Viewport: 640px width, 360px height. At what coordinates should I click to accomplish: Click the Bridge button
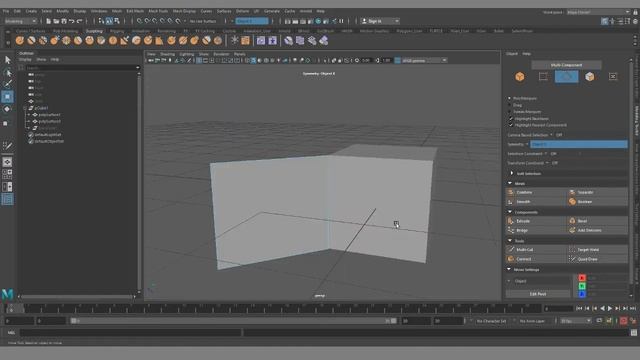pos(536,230)
